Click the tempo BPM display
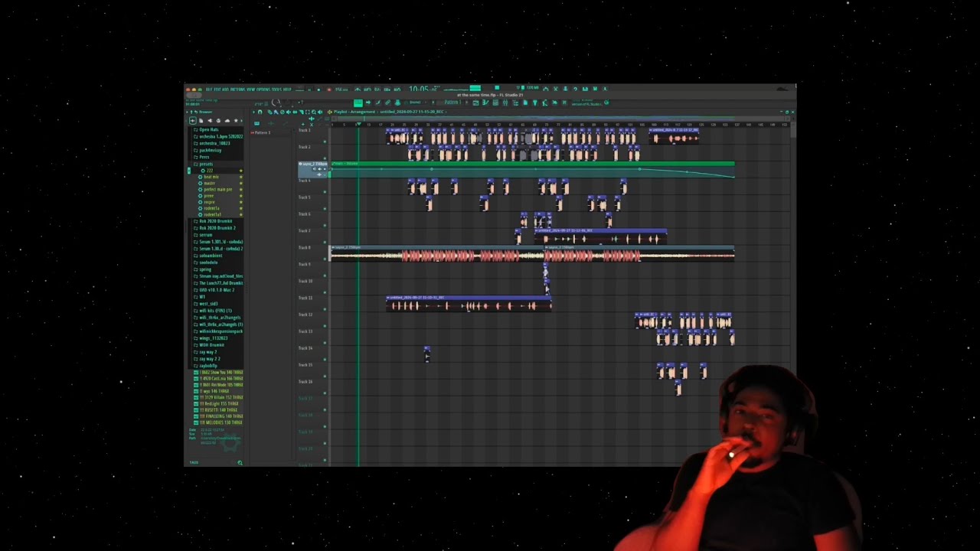980x551 pixels. [x=341, y=90]
